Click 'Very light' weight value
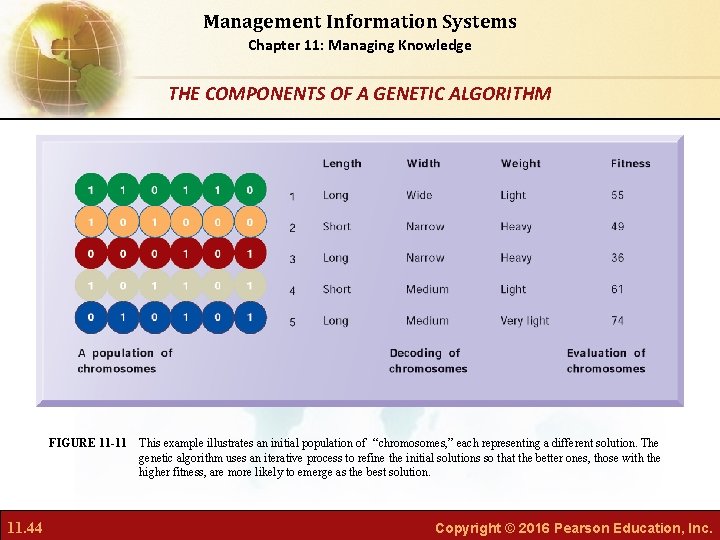Screen dimensions: 720x540 (x=525, y=321)
